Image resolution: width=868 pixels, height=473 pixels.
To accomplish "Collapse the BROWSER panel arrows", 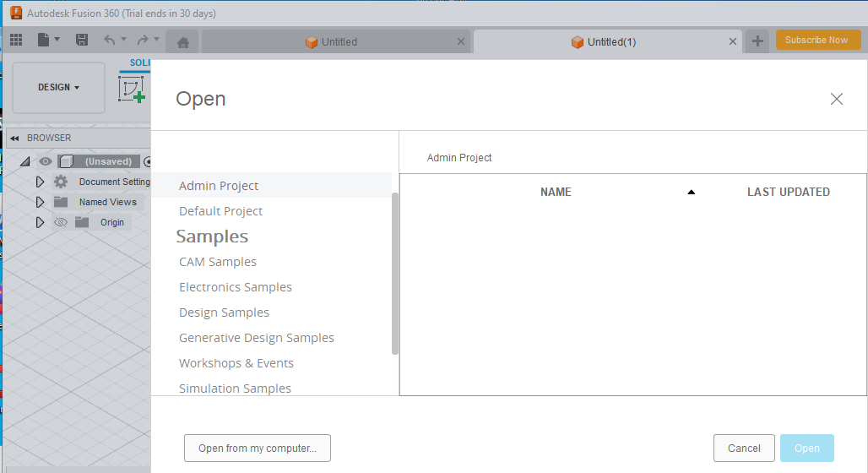I will click(x=15, y=138).
